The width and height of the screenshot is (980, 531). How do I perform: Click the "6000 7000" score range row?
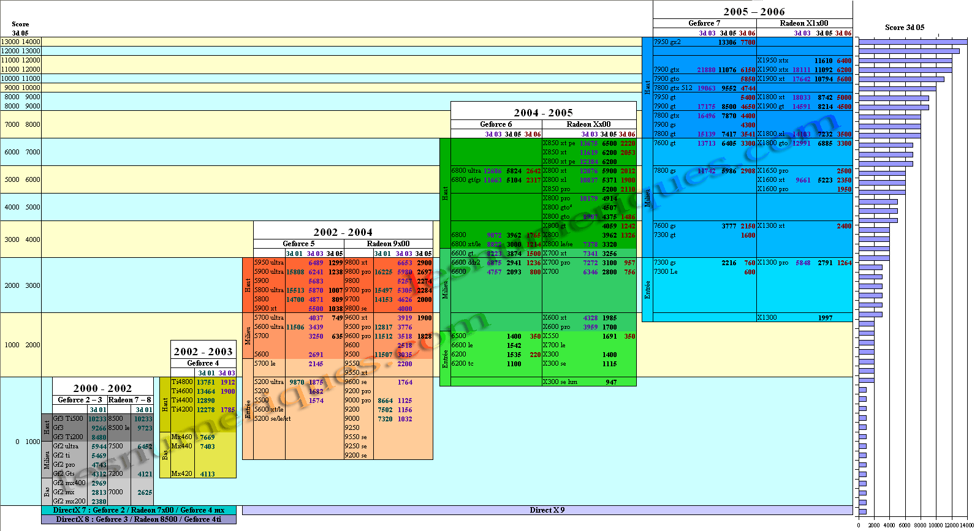[x=20, y=152]
